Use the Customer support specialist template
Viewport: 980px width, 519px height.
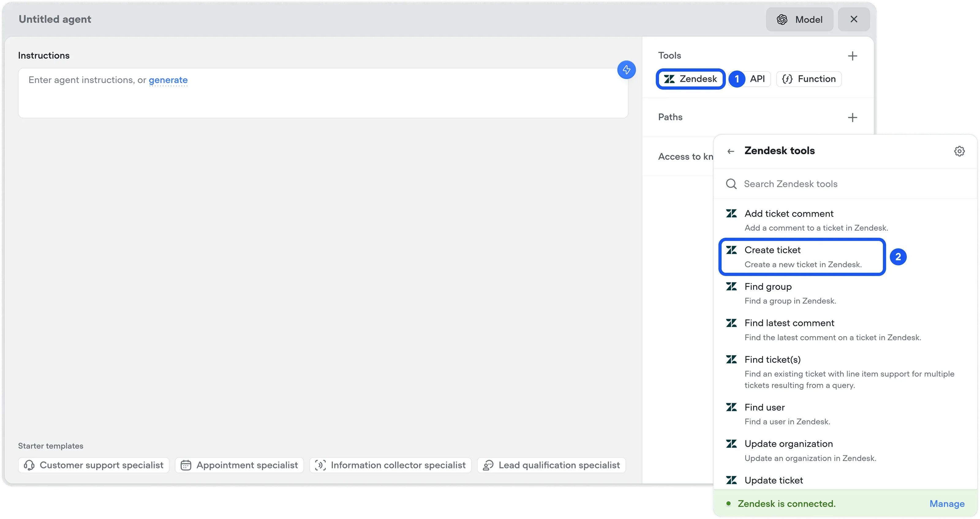tap(94, 465)
